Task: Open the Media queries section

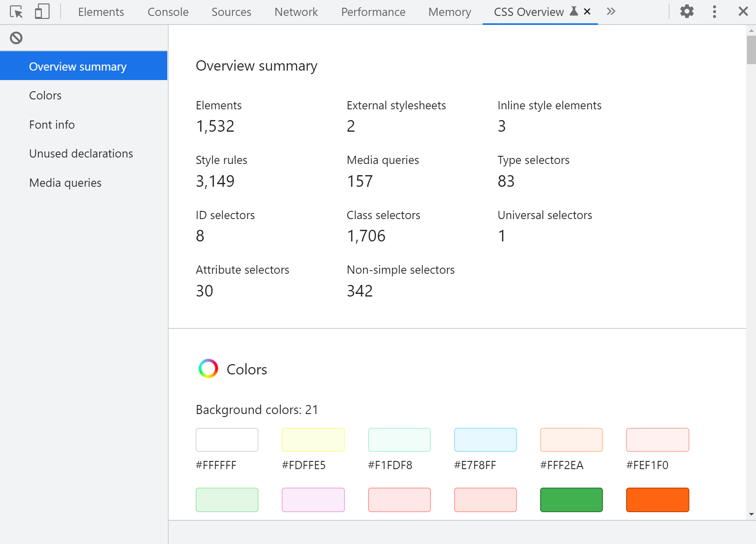Action: (x=65, y=182)
